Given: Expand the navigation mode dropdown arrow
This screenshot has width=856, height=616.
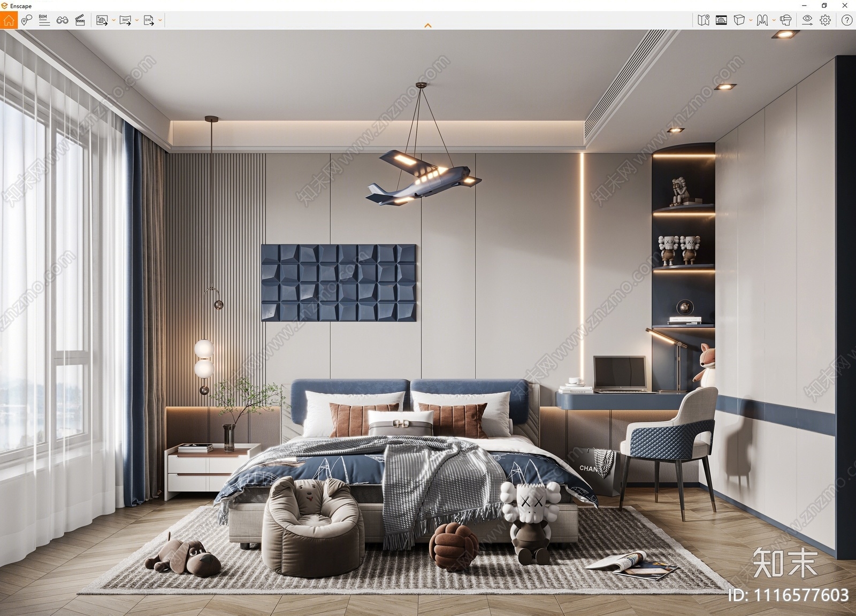Looking at the screenshot, I should point(774,21).
